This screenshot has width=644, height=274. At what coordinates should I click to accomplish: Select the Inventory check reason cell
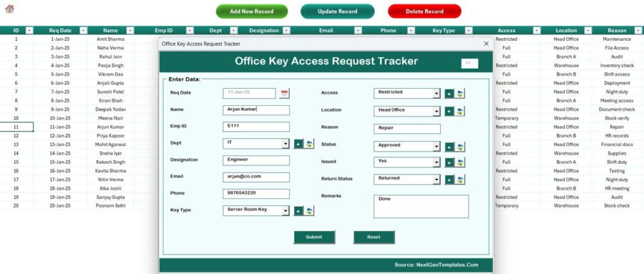617,66
